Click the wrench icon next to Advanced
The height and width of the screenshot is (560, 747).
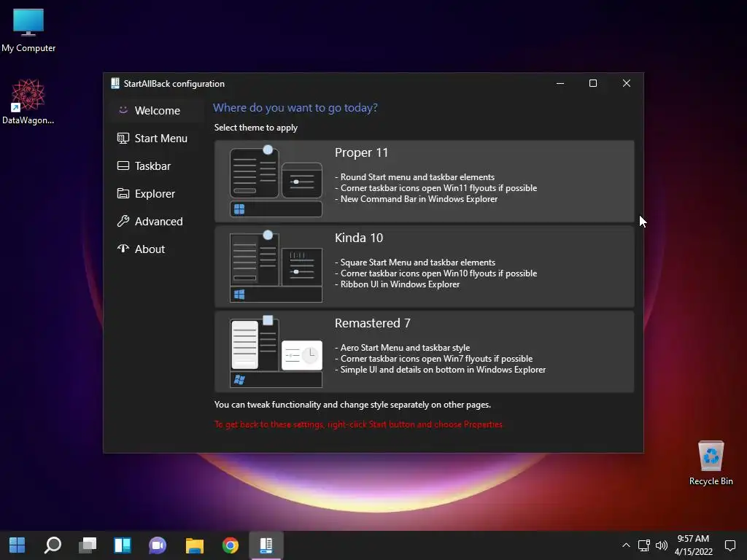pyautogui.click(x=123, y=221)
